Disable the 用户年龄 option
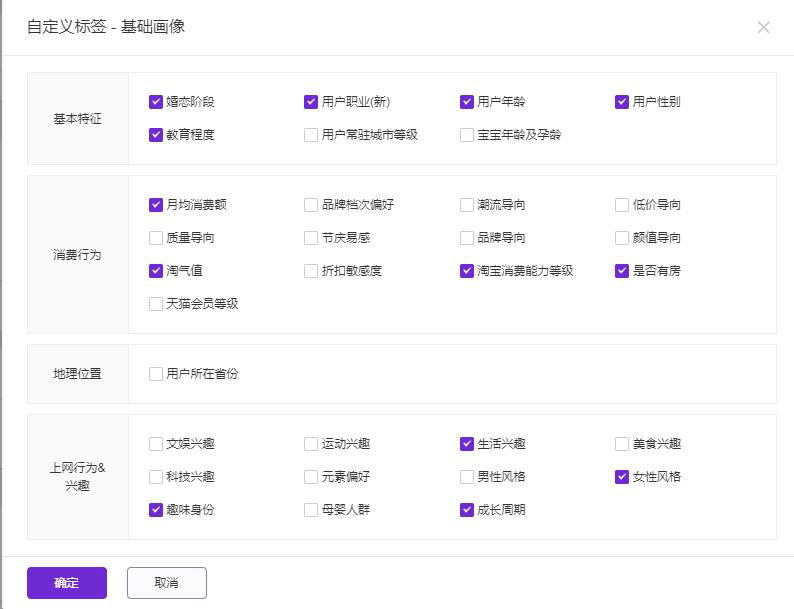794x609 pixels. click(x=467, y=102)
